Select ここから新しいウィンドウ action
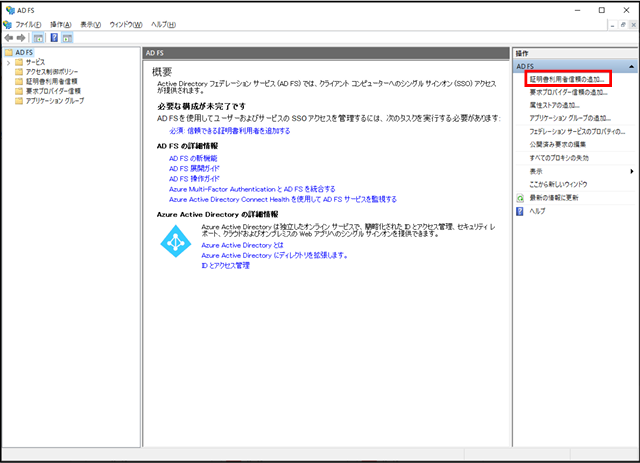640x463 pixels. point(558,185)
